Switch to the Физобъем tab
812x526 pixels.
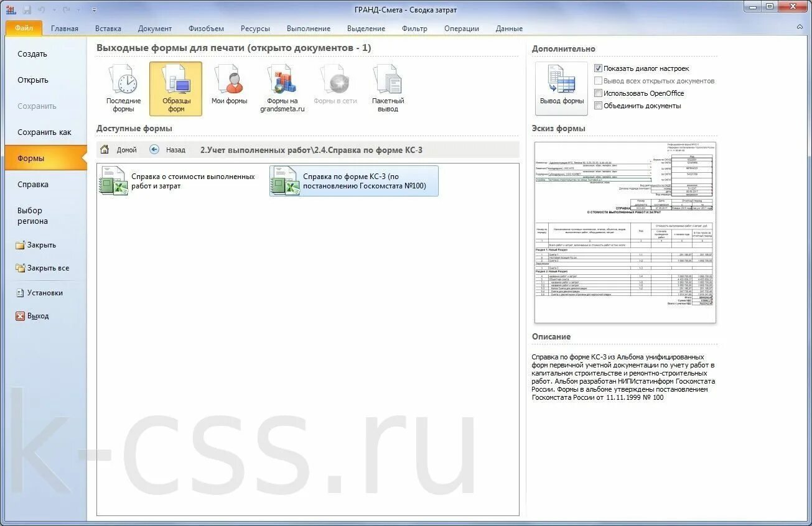[x=206, y=29]
